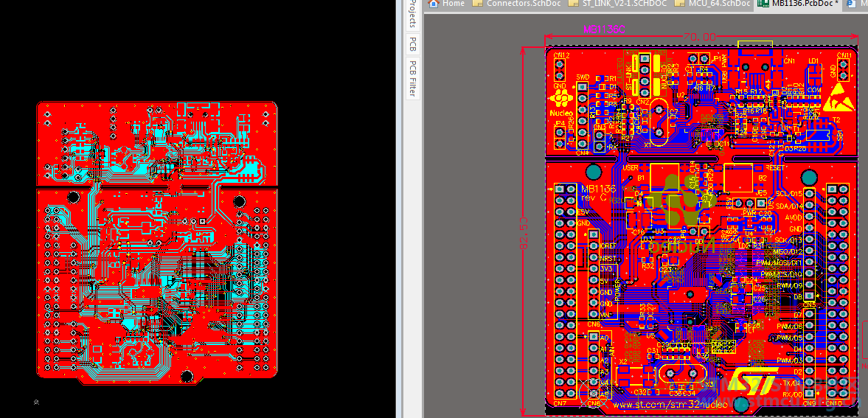
Task: Select the teal mounting hole beside RESET
Action: pos(809,178)
